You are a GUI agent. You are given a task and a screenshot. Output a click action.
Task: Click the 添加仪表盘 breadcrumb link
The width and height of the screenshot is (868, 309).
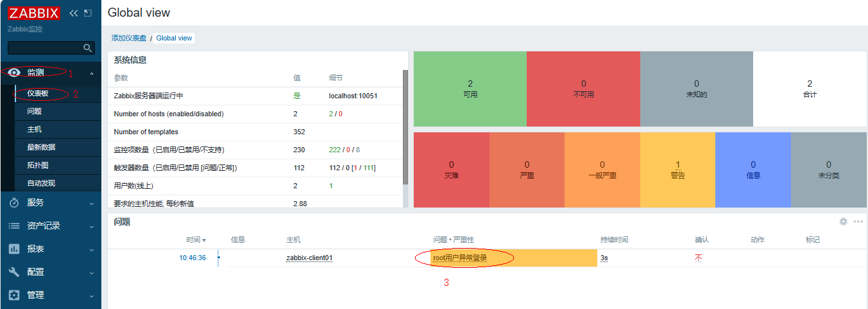point(129,39)
